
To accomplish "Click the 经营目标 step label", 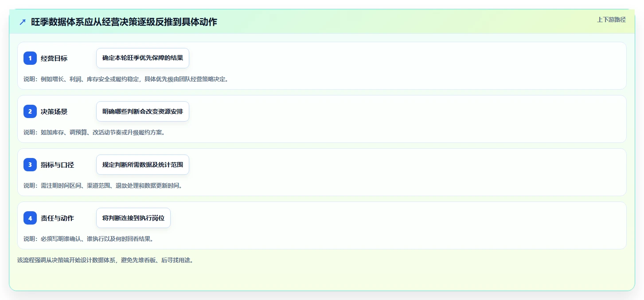I will tap(54, 58).
